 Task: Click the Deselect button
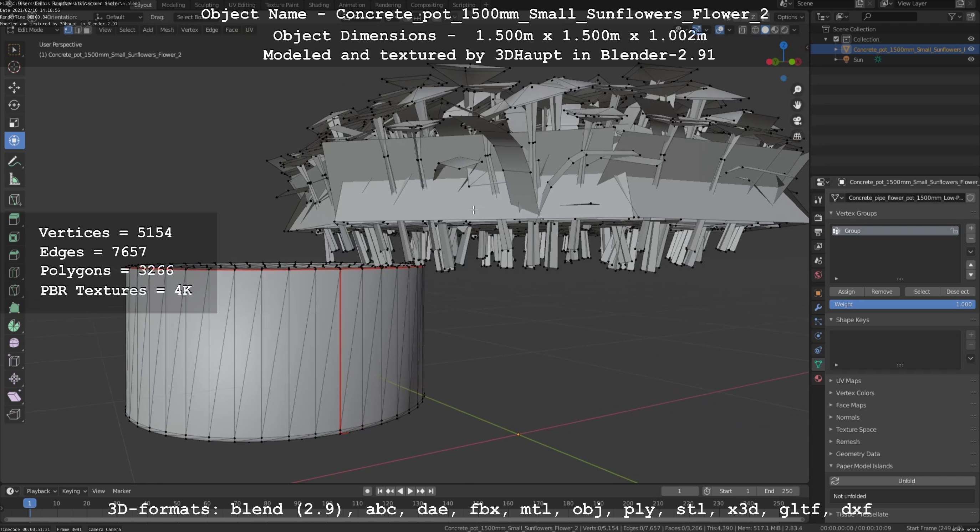957,292
